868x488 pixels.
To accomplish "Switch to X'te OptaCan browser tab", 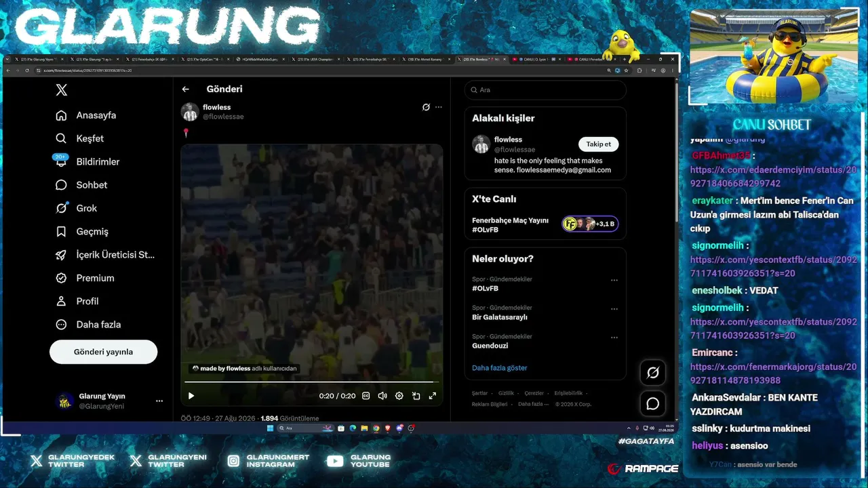I will (x=205, y=60).
